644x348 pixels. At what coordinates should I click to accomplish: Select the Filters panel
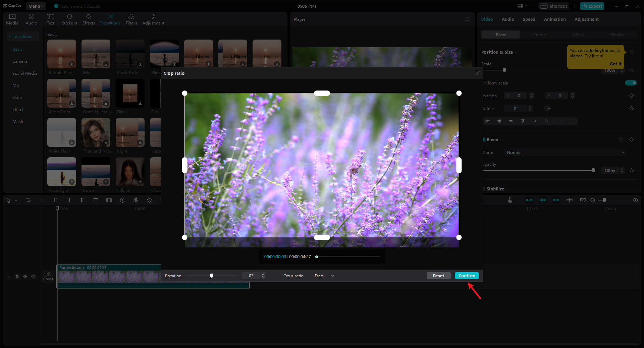[131, 19]
